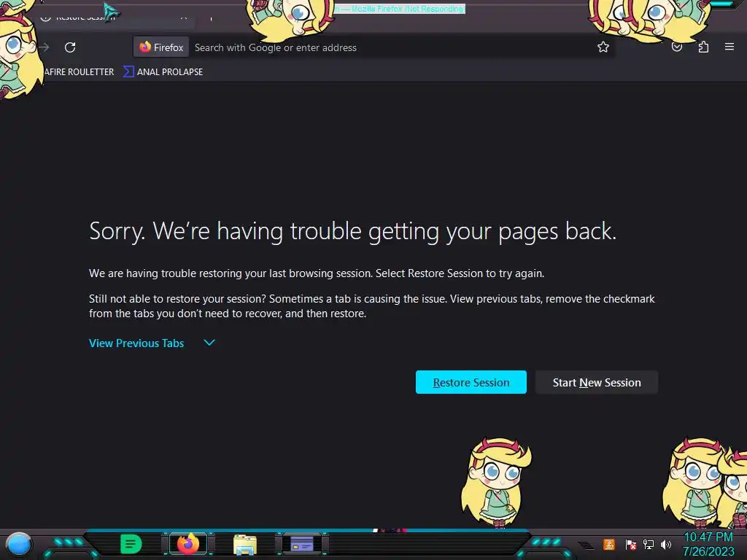Open the bookmark with the blue sigma icon
The image size is (747, 560).
click(163, 72)
